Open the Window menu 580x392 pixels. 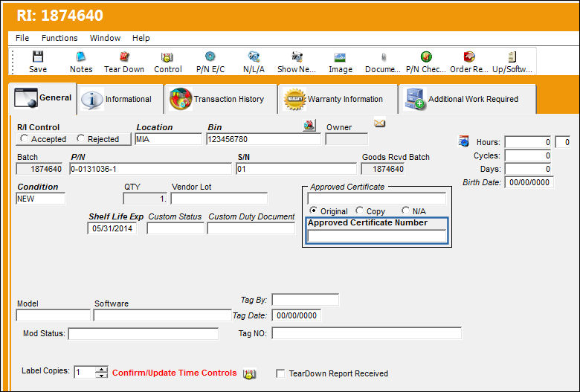(105, 38)
